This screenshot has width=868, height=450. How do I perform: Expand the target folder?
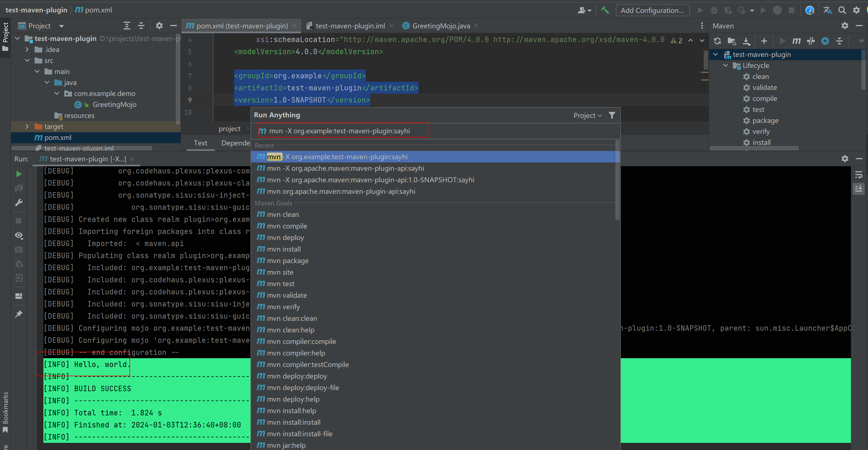(x=27, y=126)
